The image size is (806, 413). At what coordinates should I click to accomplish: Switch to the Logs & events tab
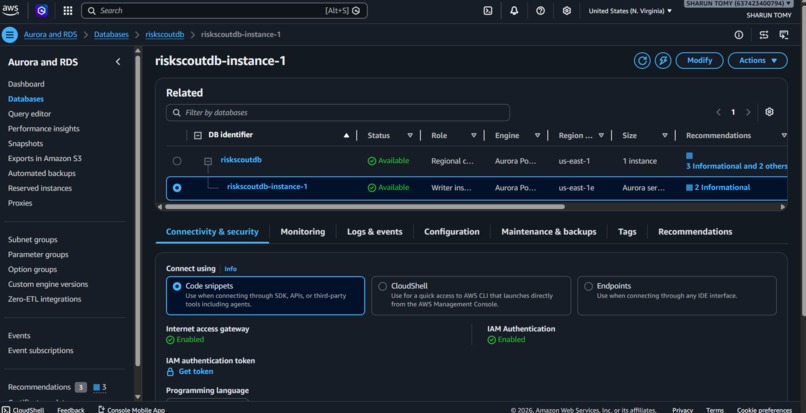point(375,232)
